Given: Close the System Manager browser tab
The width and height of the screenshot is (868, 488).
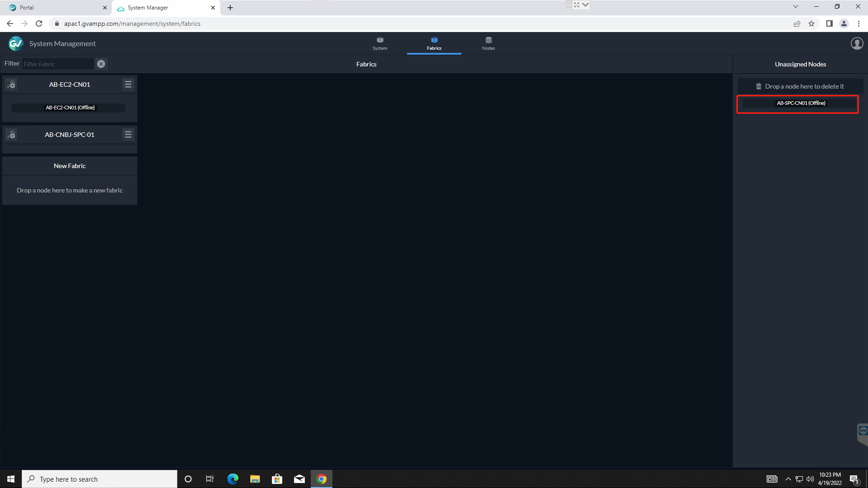Looking at the screenshot, I should [x=213, y=8].
